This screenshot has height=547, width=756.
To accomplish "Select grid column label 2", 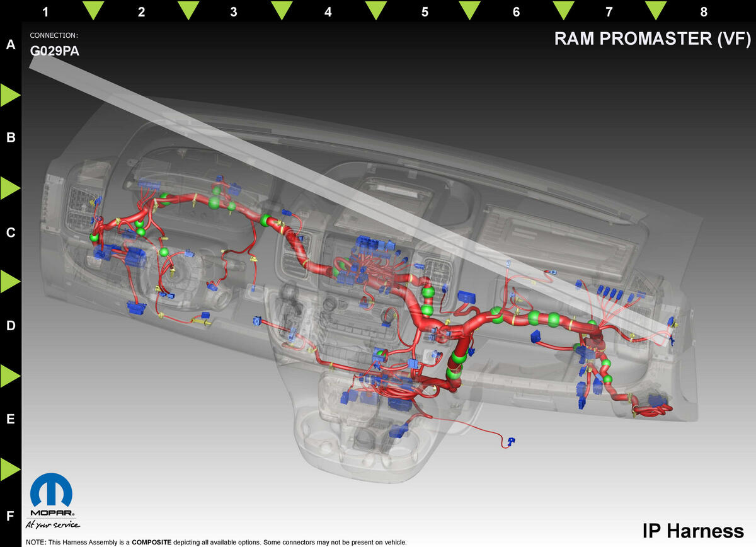I will 141,11.
